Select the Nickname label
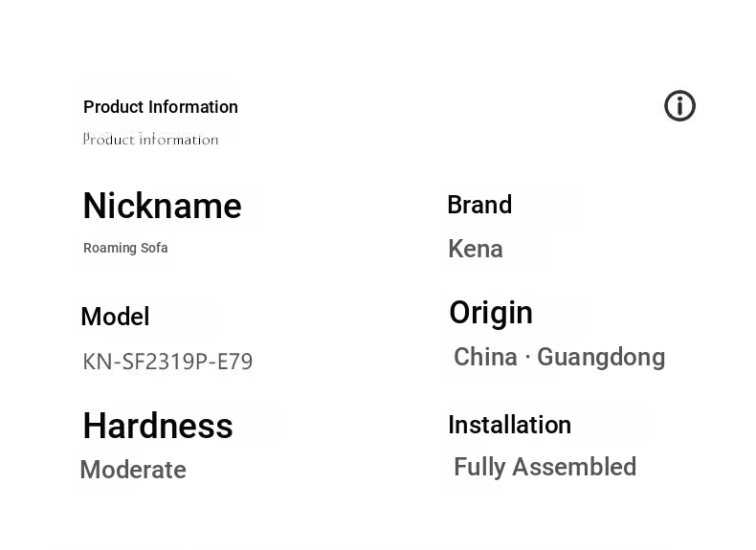Image resolution: width=756 pixels, height=550 pixels. [162, 206]
